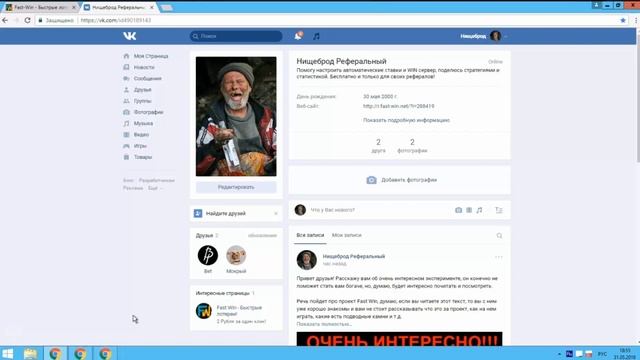Open Музыка in the left menu
The height and width of the screenshot is (360, 640).
(x=143, y=123)
